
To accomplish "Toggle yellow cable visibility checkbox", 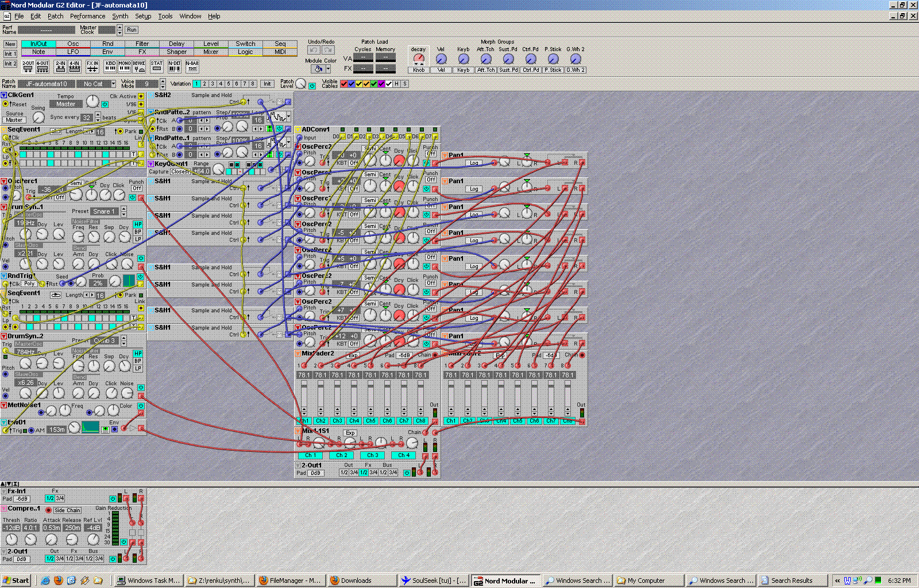I will point(359,84).
